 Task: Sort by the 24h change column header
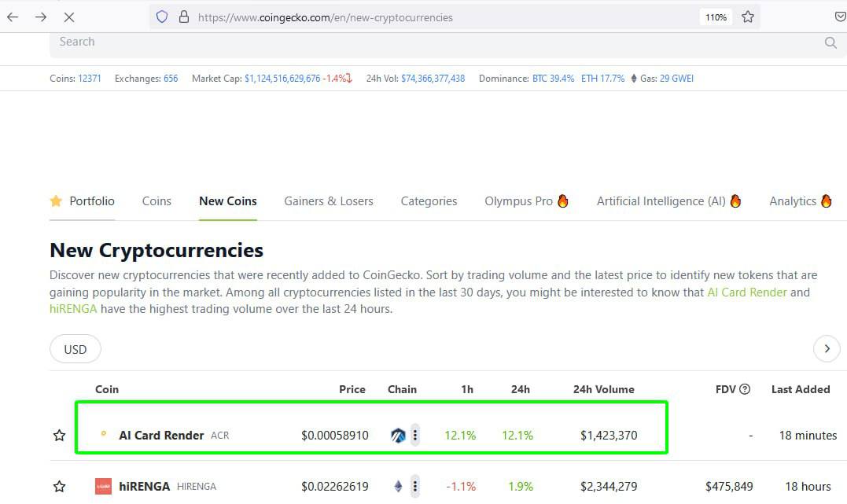[521, 389]
